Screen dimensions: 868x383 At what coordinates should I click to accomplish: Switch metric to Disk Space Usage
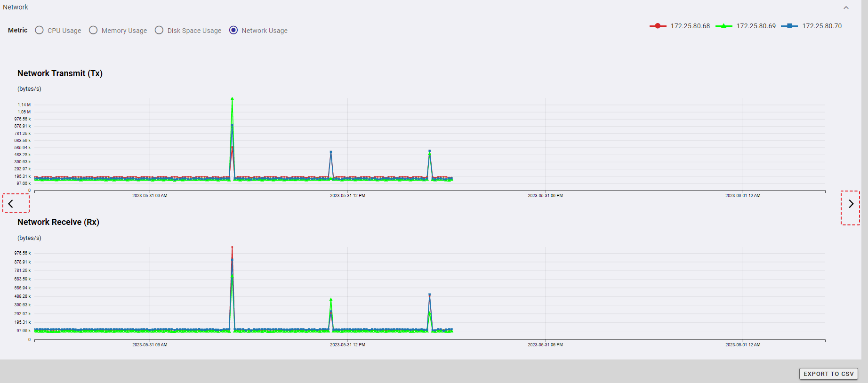(x=160, y=30)
